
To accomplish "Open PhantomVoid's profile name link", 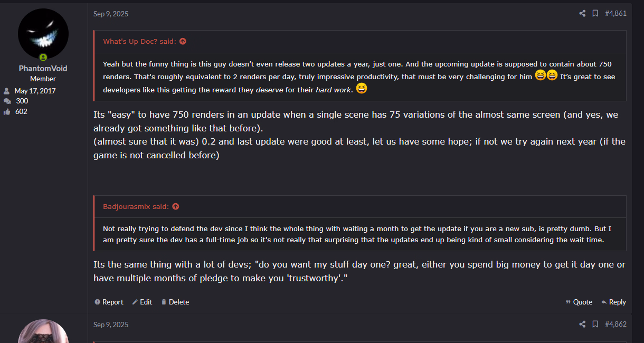I will [43, 69].
